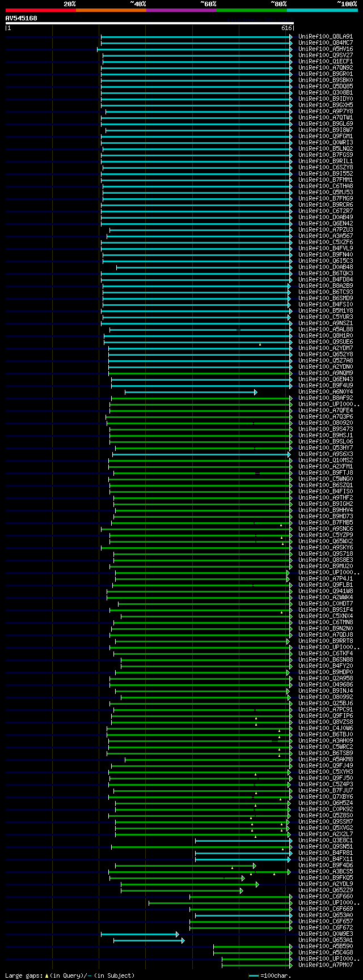The width and height of the screenshot is (363, 980).
Task: Select label UniRef100_Q652Y8
Action: pyautogui.click(x=326, y=354)
